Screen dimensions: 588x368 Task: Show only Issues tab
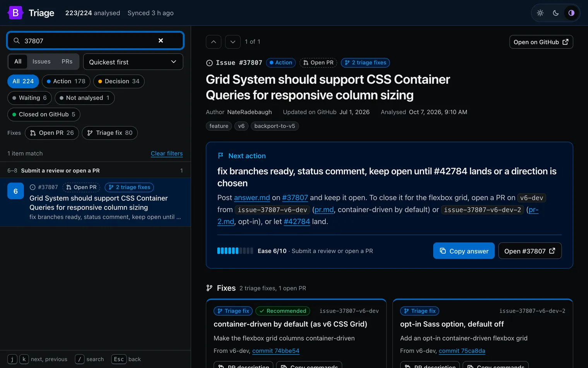(x=41, y=62)
